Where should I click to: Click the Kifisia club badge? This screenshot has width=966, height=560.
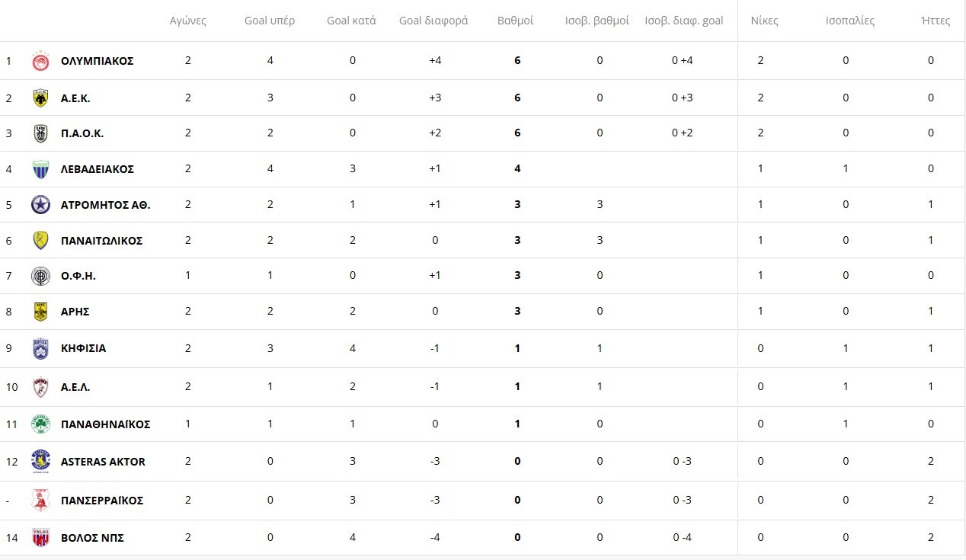(40, 348)
